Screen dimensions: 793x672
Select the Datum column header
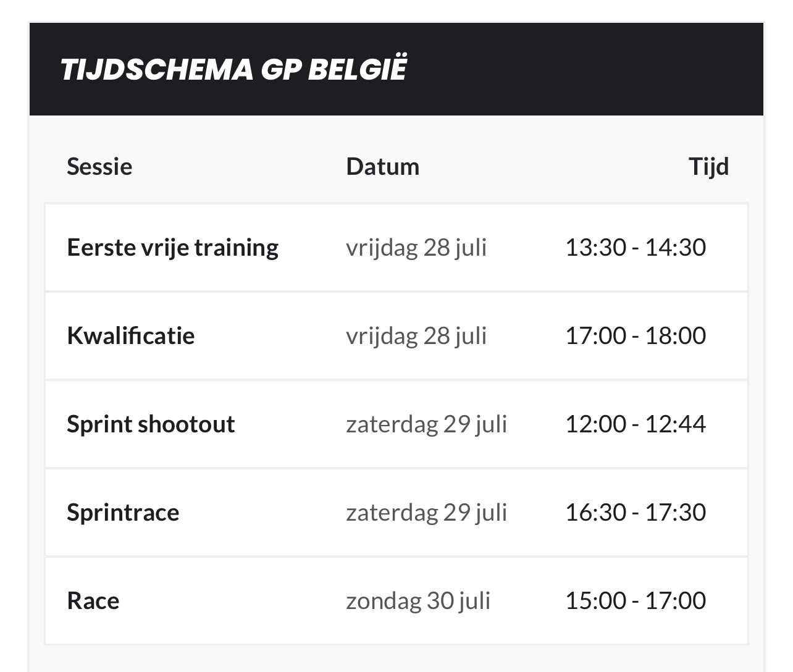click(382, 167)
